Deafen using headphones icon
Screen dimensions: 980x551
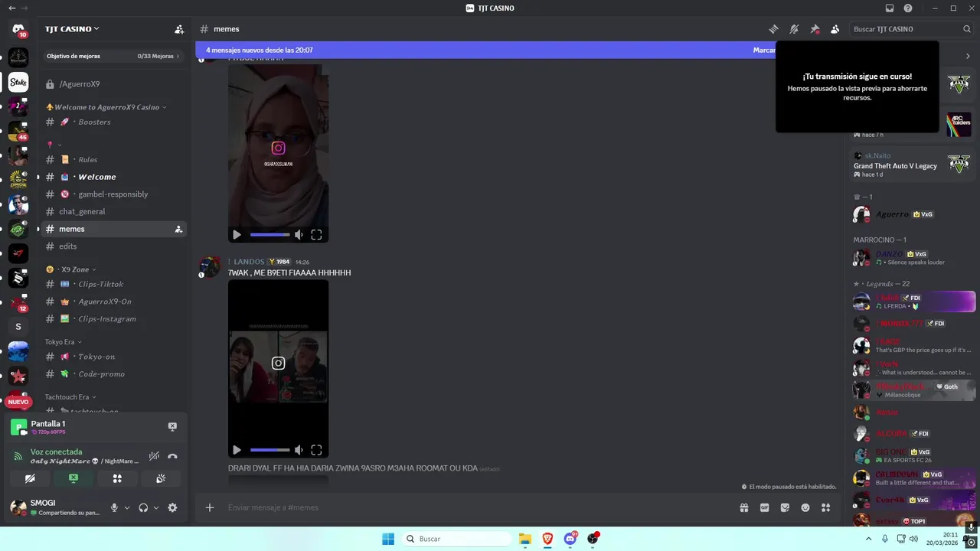tap(143, 507)
